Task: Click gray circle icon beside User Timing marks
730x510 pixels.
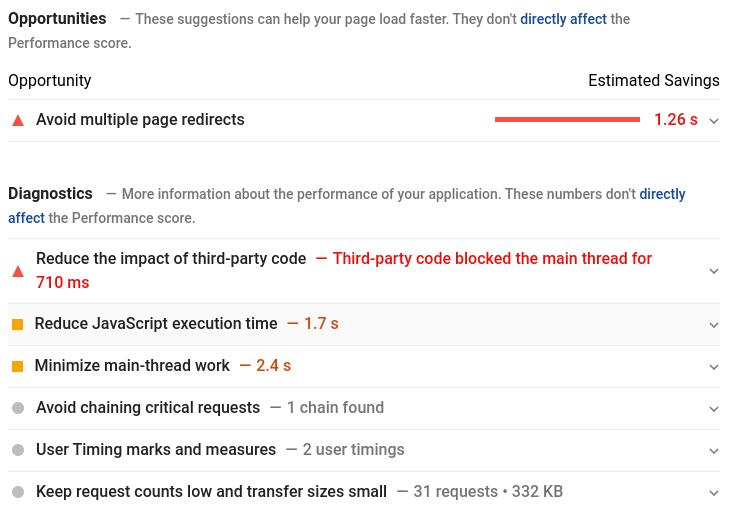Action: [x=18, y=450]
